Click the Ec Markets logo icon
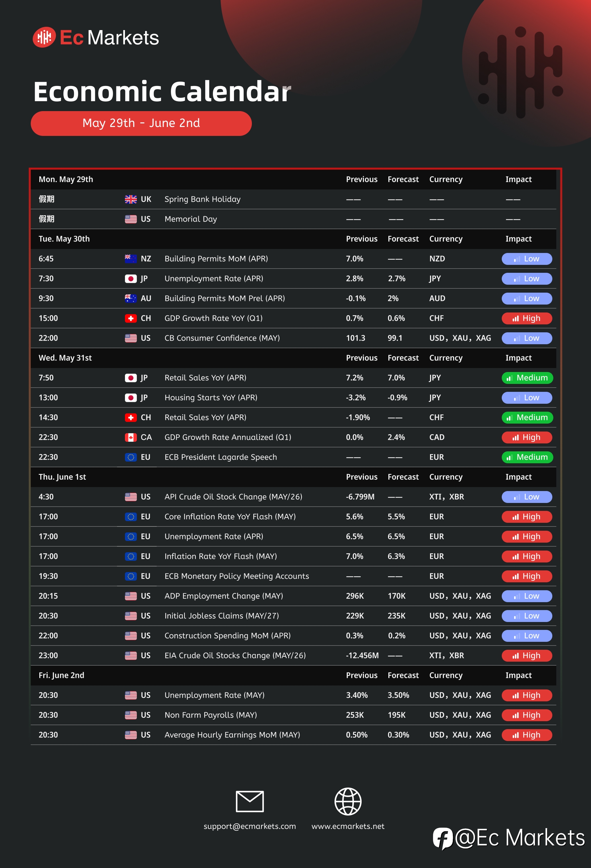591x868 pixels. point(44,37)
